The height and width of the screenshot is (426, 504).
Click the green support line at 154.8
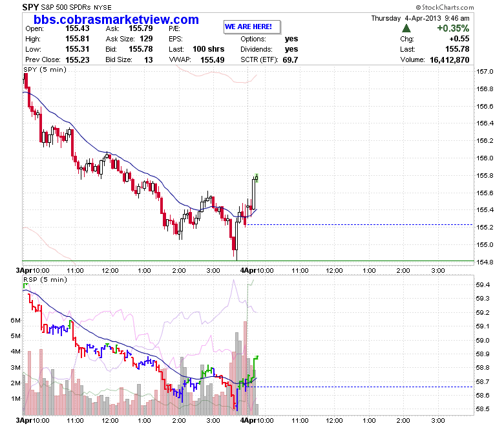pyautogui.click(x=248, y=261)
